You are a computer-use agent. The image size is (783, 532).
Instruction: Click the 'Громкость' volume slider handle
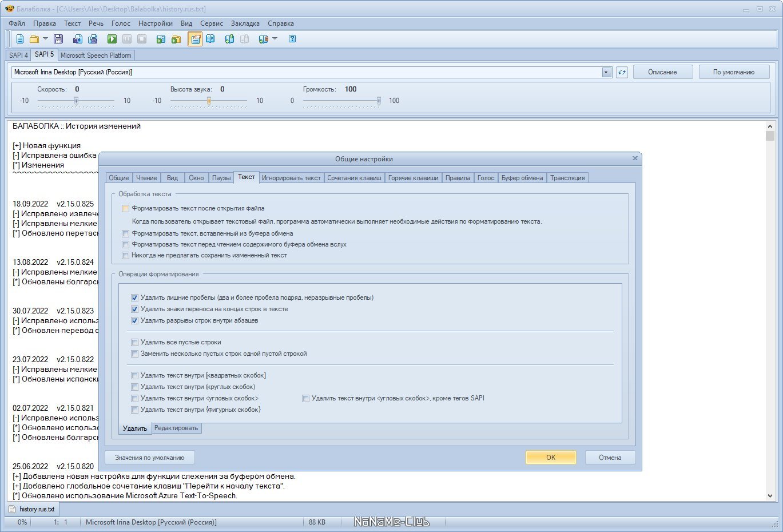tap(379, 101)
